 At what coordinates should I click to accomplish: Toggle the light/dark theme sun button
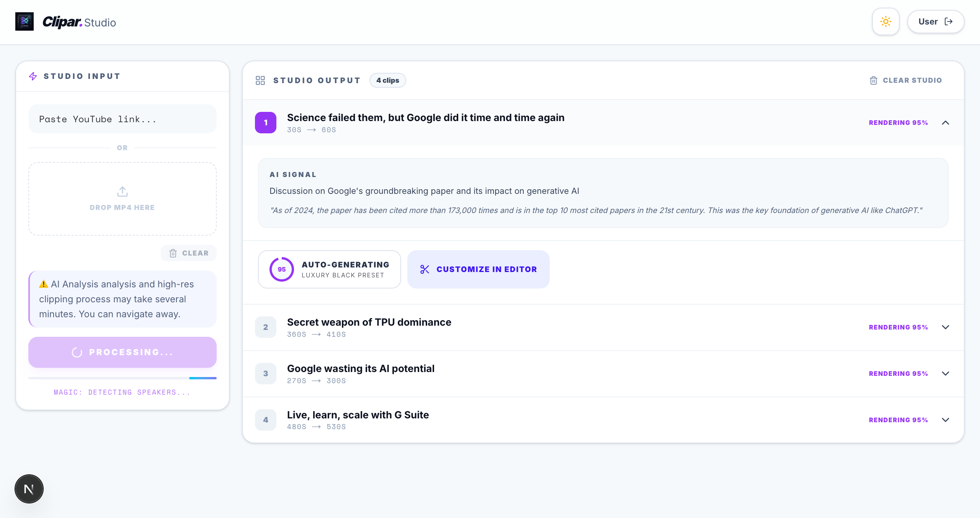tap(885, 21)
